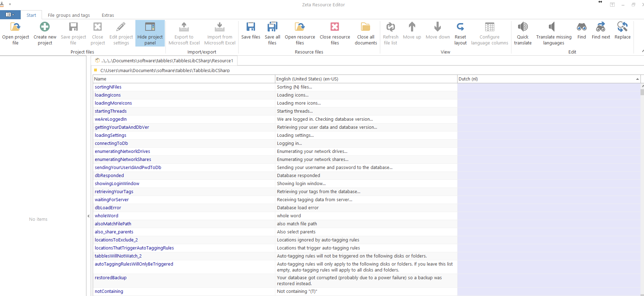Sort by Dutch (nl) column header
The image size is (644, 296).
pyautogui.click(x=549, y=79)
